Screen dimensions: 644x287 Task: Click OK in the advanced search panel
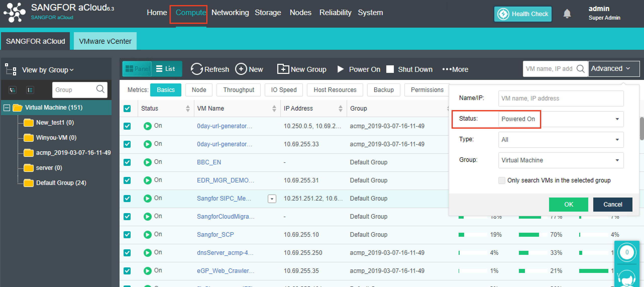(x=568, y=204)
